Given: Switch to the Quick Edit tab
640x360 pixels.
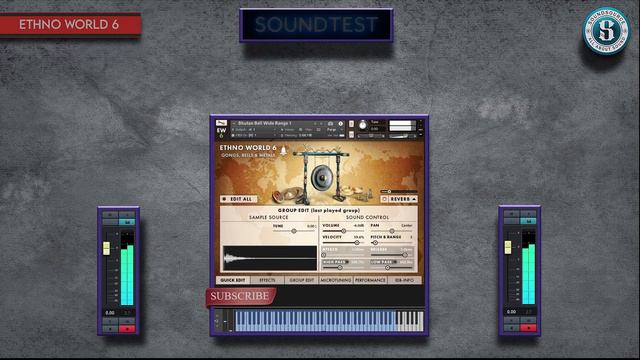Looking at the screenshot, I should (x=233, y=280).
